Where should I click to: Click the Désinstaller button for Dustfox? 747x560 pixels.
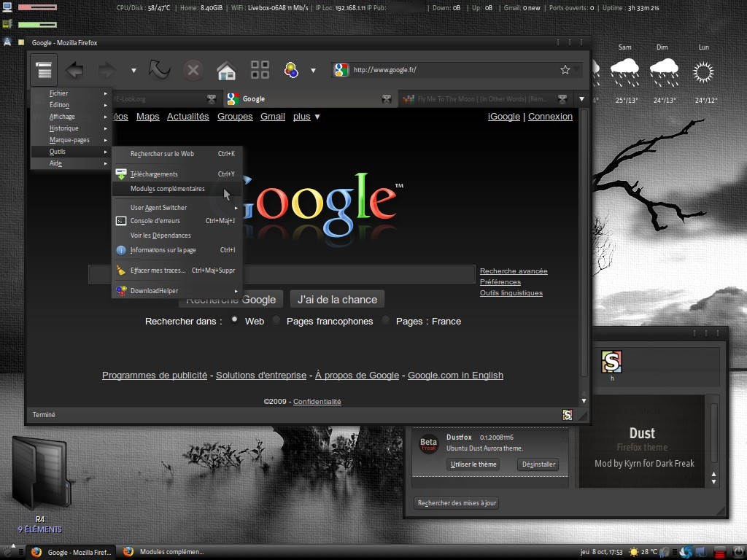click(x=538, y=464)
